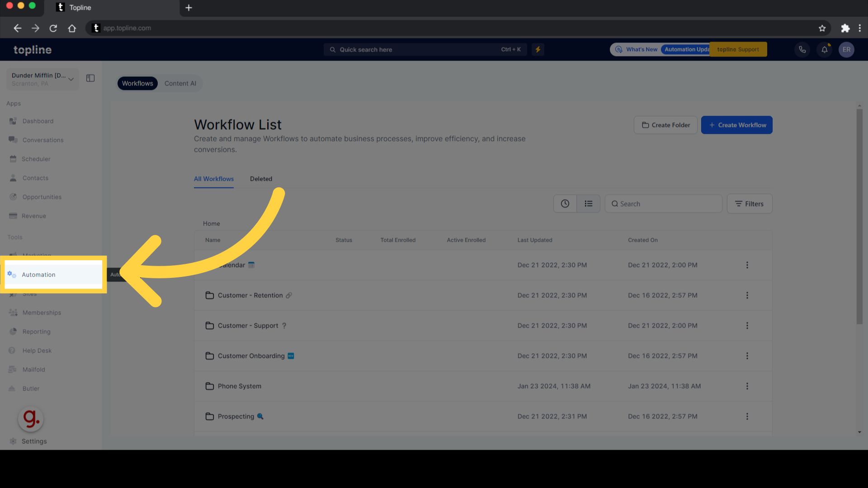Image resolution: width=868 pixels, height=488 pixels.
Task: Open options menu for Customer - Retention row
Action: [747, 296]
